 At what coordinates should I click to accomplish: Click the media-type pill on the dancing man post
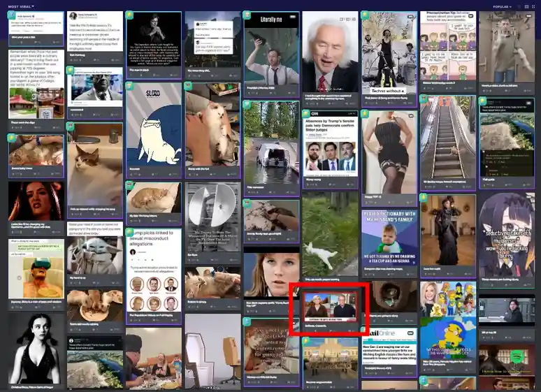tap(528, 16)
